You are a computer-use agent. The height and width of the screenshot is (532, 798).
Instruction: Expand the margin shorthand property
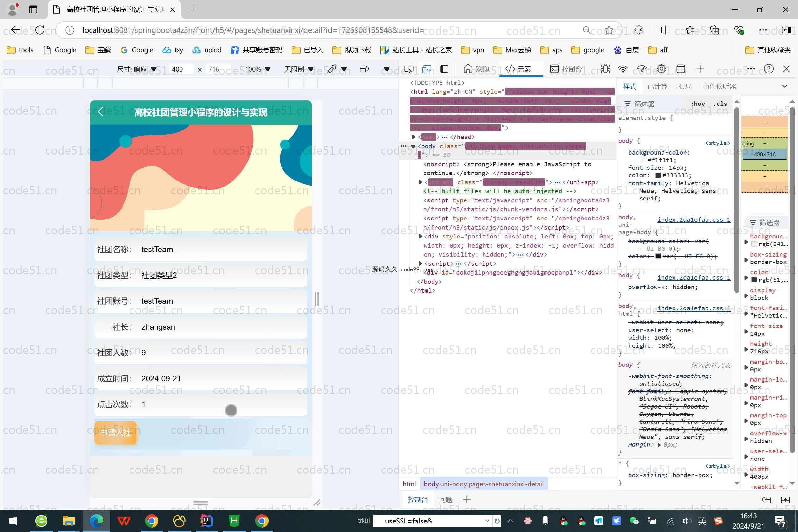[659, 445]
